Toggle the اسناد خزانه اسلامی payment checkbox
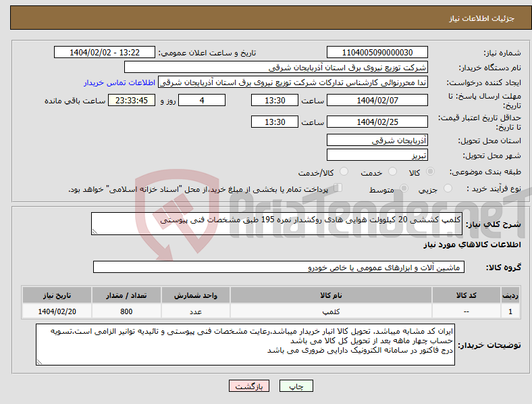532x404 pixels. [338, 188]
